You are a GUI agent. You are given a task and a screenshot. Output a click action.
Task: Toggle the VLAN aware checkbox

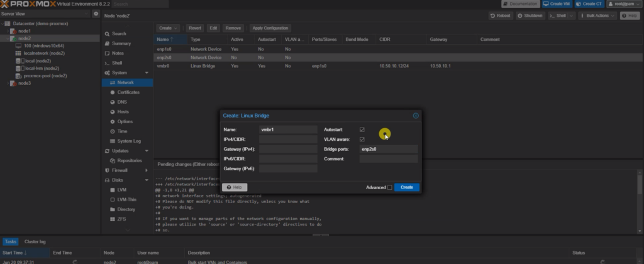coord(362,139)
